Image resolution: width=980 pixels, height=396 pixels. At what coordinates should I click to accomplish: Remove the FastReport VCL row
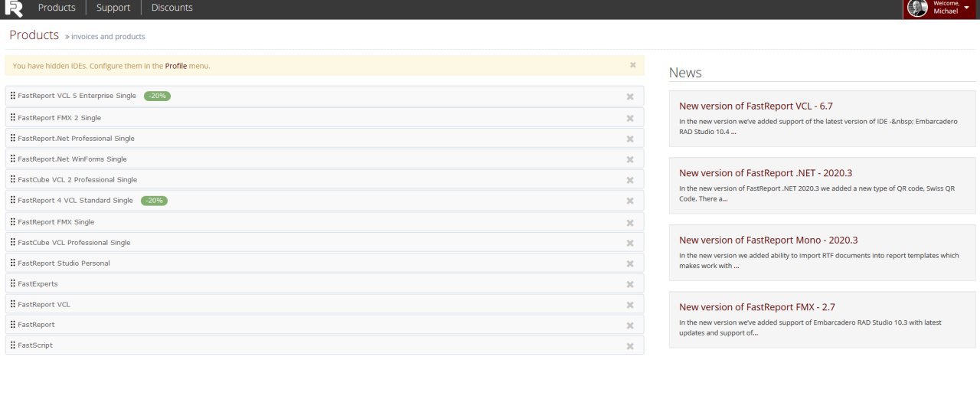tap(630, 306)
